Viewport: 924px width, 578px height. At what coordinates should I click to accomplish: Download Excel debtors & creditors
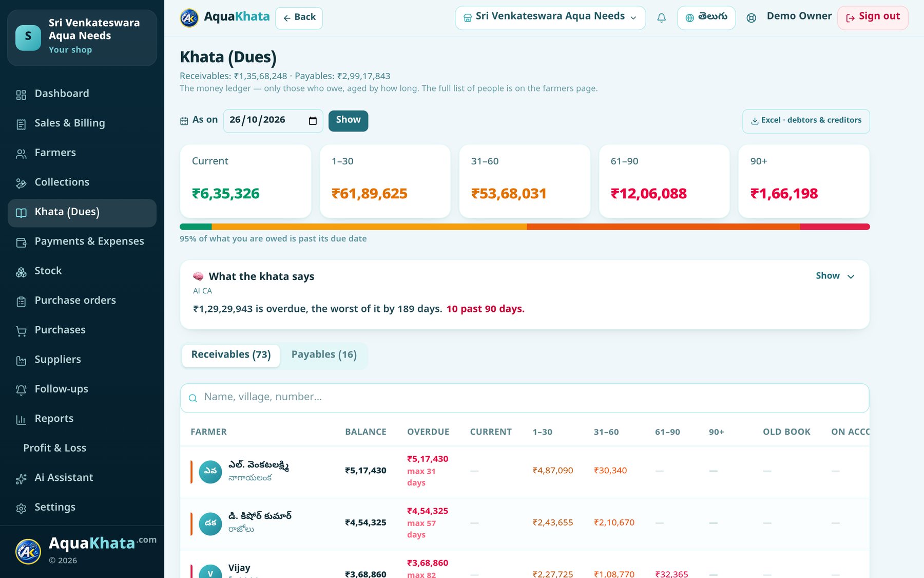[806, 121]
